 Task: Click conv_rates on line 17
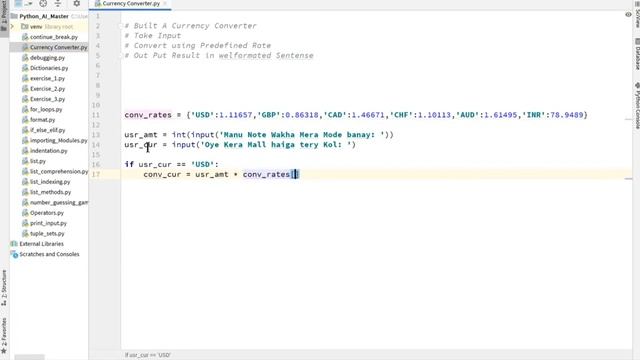266,174
